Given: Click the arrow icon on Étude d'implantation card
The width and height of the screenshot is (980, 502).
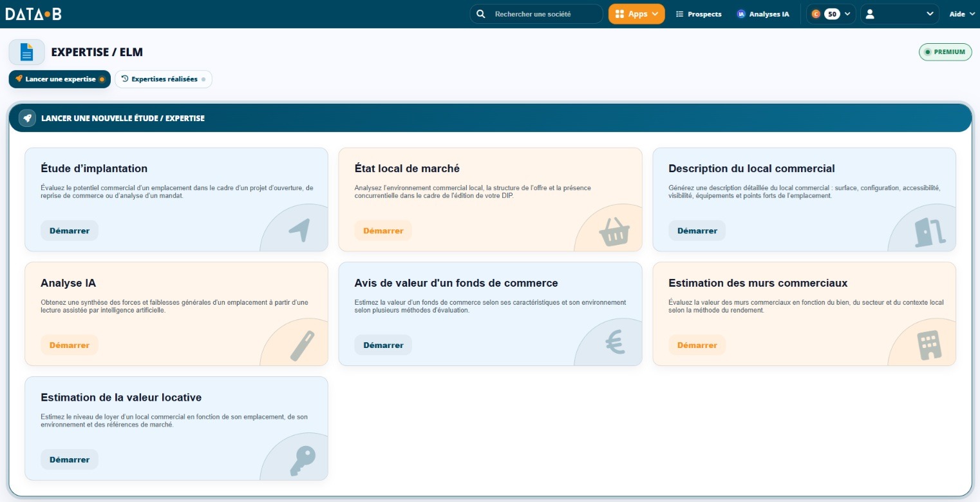Looking at the screenshot, I should click(299, 230).
